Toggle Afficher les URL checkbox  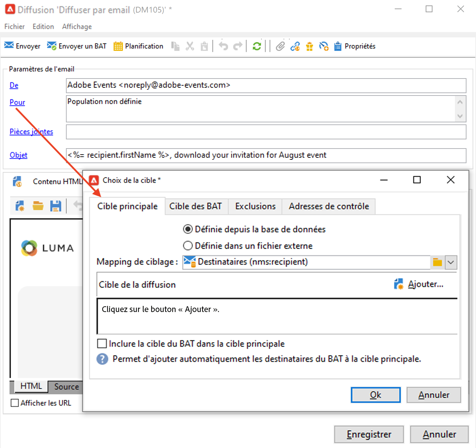click(15, 403)
